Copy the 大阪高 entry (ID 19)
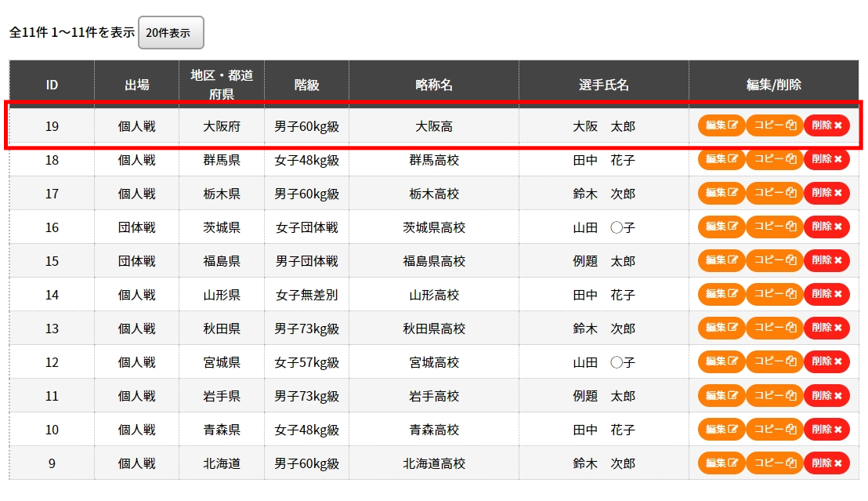 tap(774, 125)
